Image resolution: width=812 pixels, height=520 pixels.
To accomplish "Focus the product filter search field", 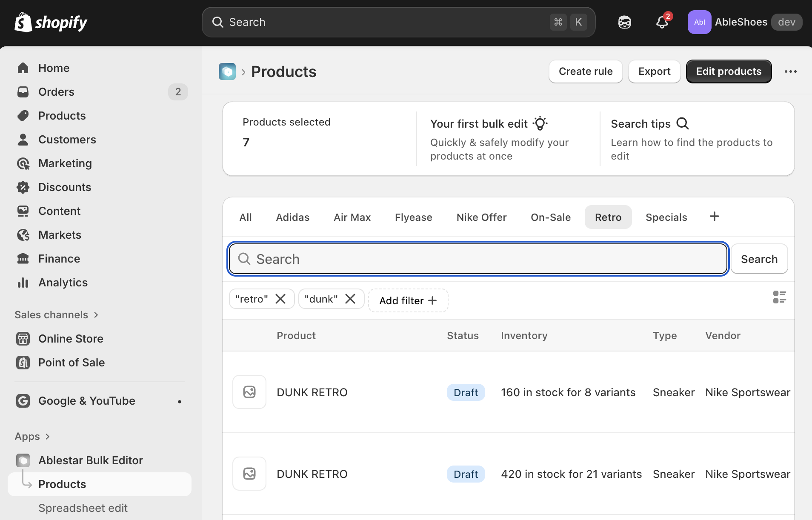I will click(477, 259).
